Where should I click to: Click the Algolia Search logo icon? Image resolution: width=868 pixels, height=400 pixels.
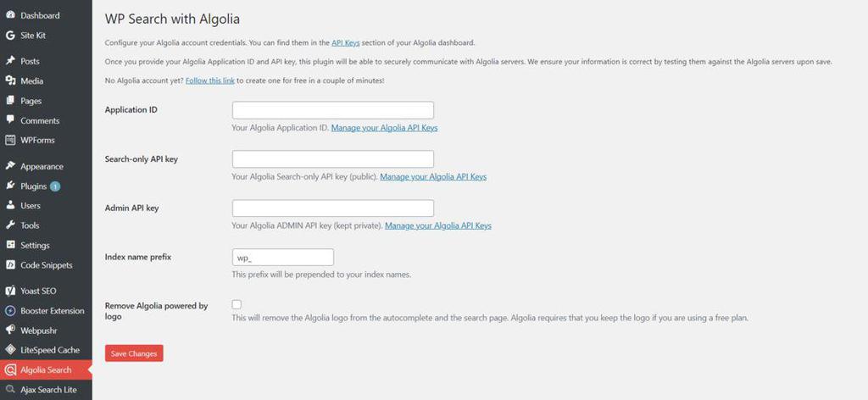click(x=10, y=369)
